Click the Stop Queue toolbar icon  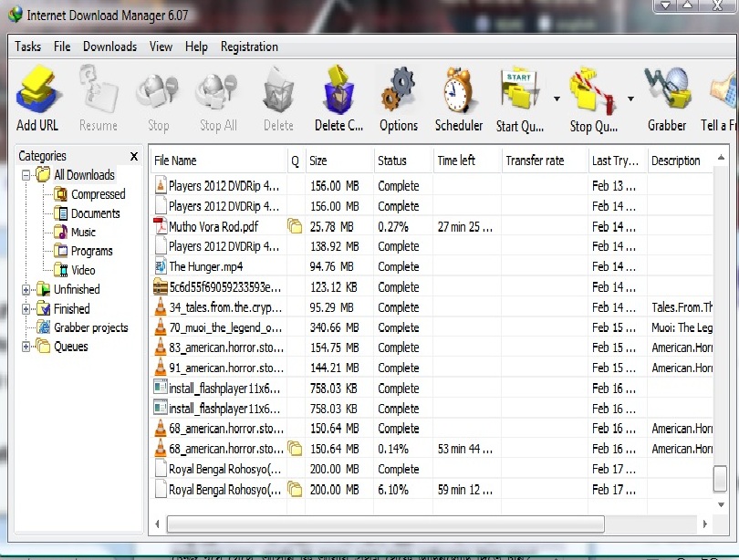tap(593, 90)
